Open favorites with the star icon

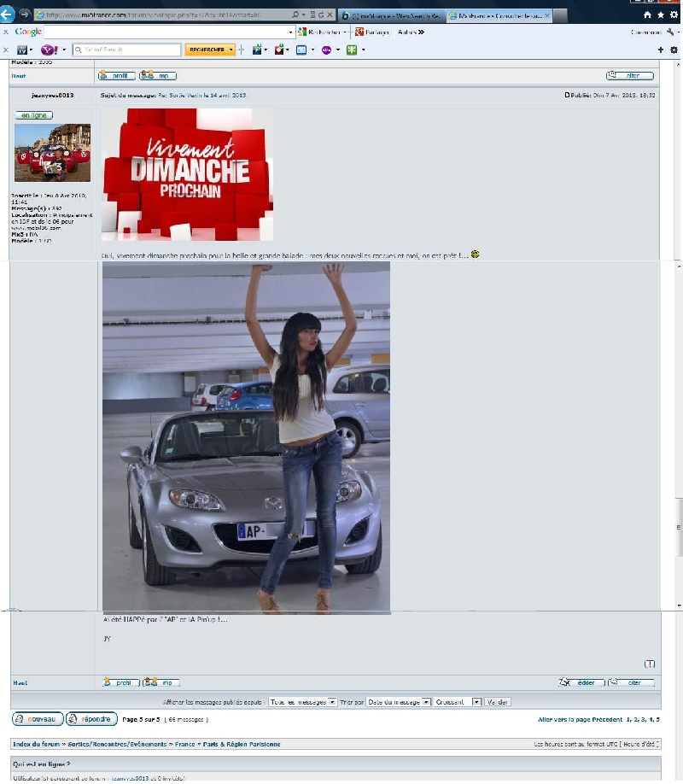661,15
